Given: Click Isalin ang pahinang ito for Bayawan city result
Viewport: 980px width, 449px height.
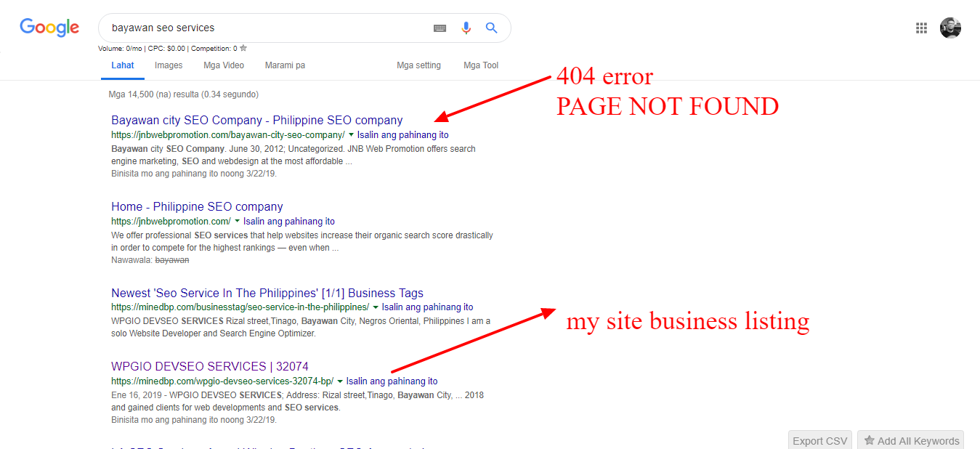Looking at the screenshot, I should tap(403, 135).
